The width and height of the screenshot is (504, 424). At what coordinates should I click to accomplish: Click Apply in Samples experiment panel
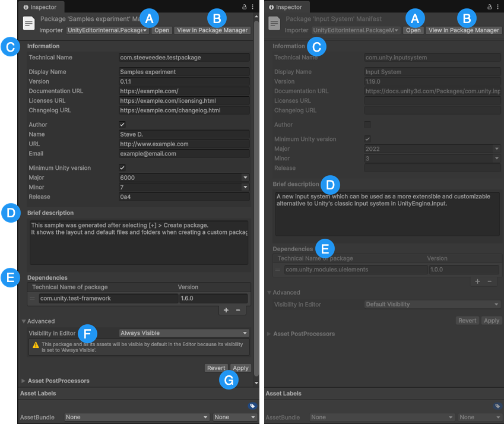point(241,368)
